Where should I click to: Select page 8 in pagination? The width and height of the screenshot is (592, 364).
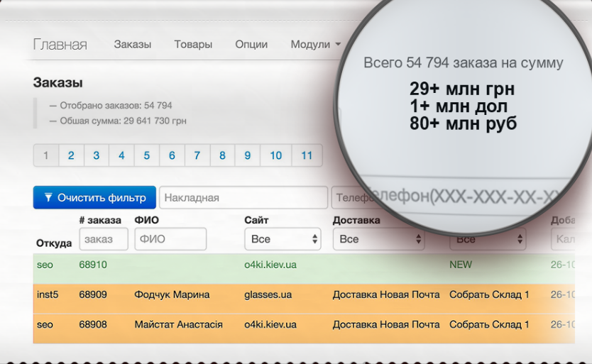[222, 155]
